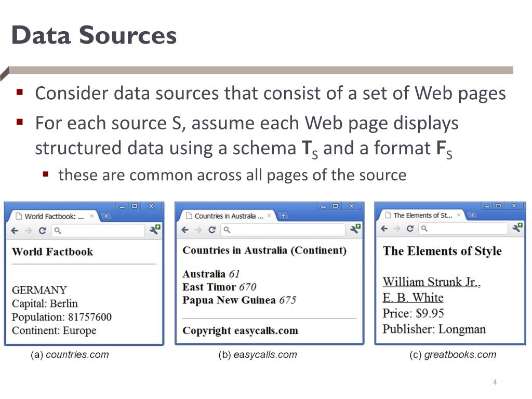
Task: Open the E. B. White link
Action: [x=413, y=298]
